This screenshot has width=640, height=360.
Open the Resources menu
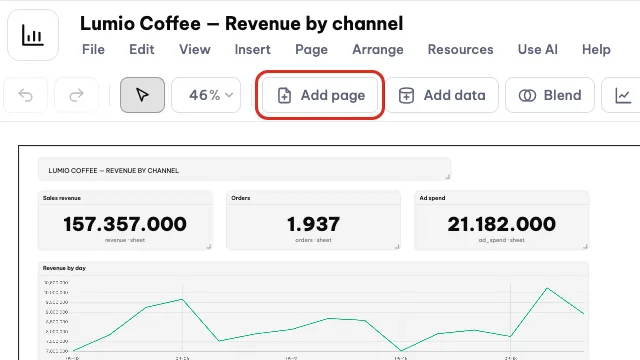pos(460,49)
